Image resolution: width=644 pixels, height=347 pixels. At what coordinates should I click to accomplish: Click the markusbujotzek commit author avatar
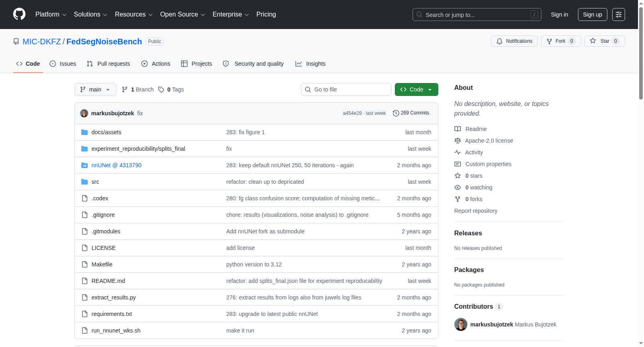pyautogui.click(x=84, y=113)
